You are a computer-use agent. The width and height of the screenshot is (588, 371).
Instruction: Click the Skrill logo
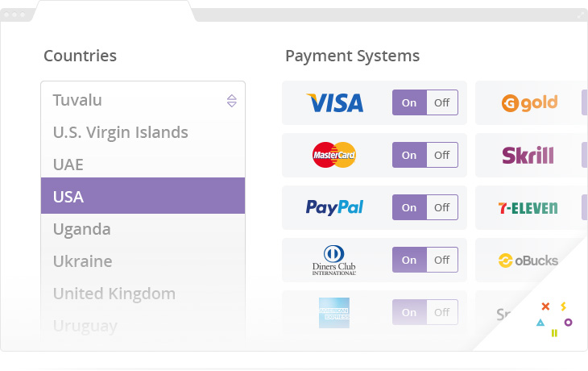(528, 155)
